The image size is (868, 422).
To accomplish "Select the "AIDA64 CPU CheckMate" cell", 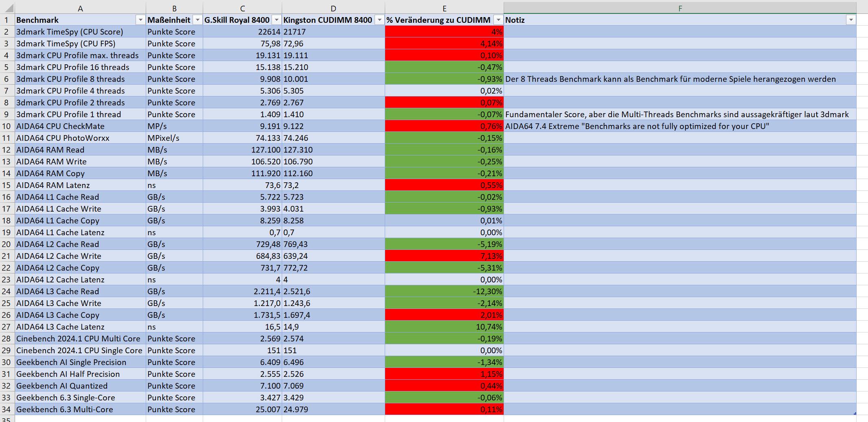I will pyautogui.click(x=80, y=126).
